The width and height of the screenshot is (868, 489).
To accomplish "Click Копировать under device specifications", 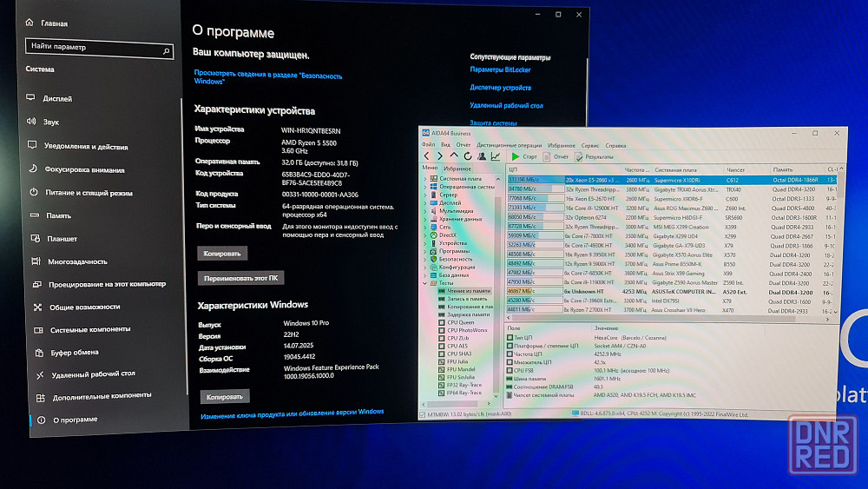I will pos(222,253).
